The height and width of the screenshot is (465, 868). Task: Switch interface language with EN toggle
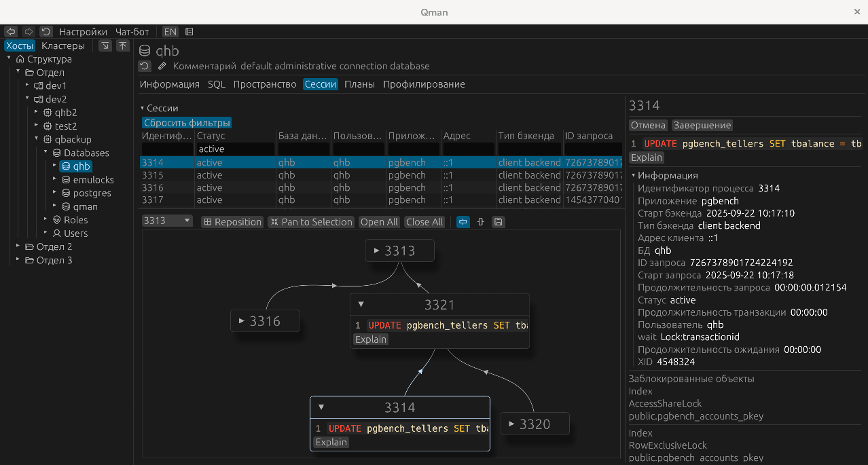pos(170,32)
